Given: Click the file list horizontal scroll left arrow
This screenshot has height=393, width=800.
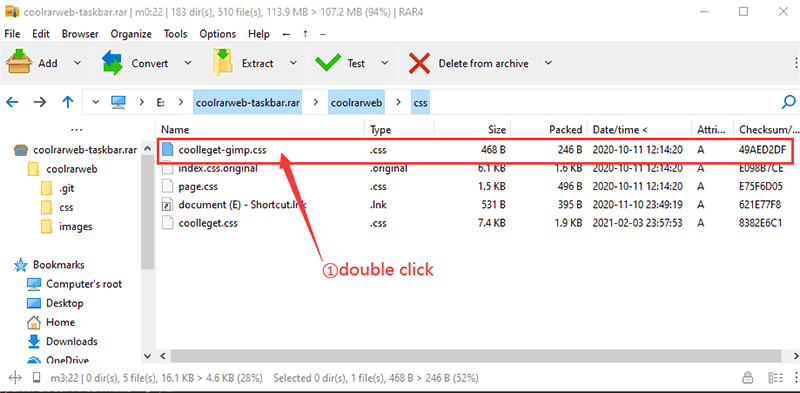Looking at the screenshot, I should coord(164,356).
